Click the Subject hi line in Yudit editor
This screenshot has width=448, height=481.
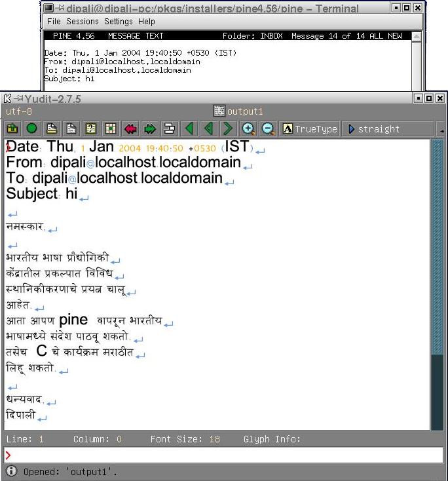point(42,194)
